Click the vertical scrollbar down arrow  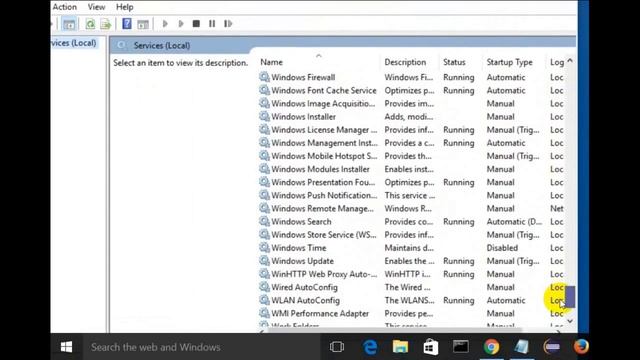point(570,321)
